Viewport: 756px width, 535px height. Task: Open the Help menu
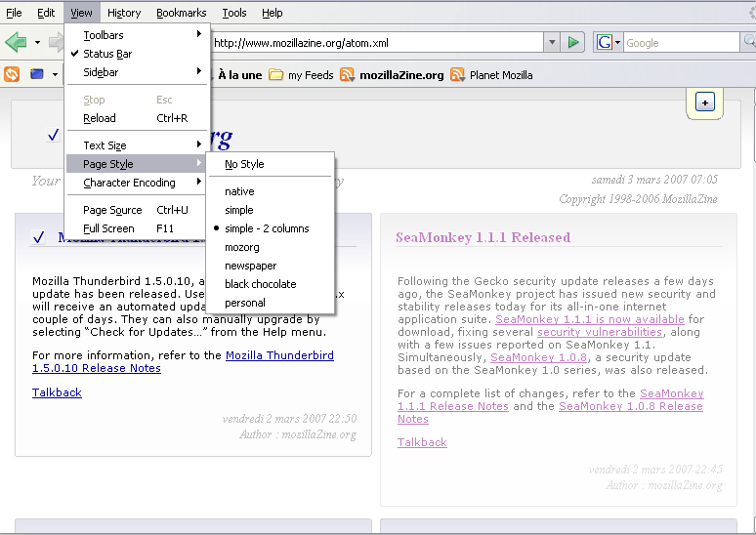click(272, 13)
